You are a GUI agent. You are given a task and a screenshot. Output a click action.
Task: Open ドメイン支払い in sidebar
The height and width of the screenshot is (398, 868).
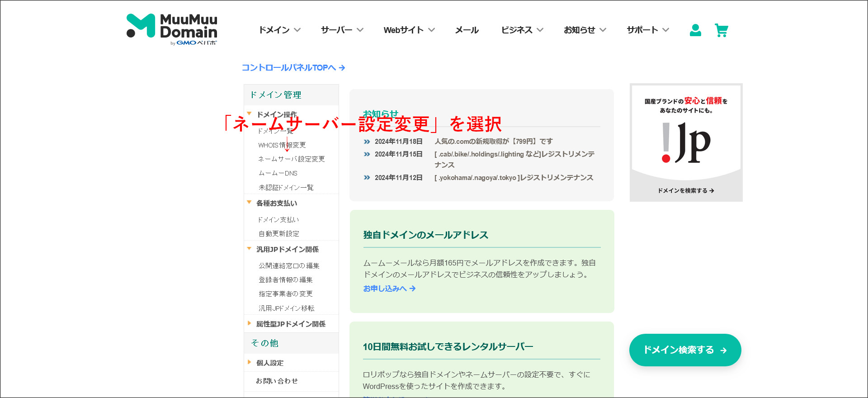[x=278, y=219]
